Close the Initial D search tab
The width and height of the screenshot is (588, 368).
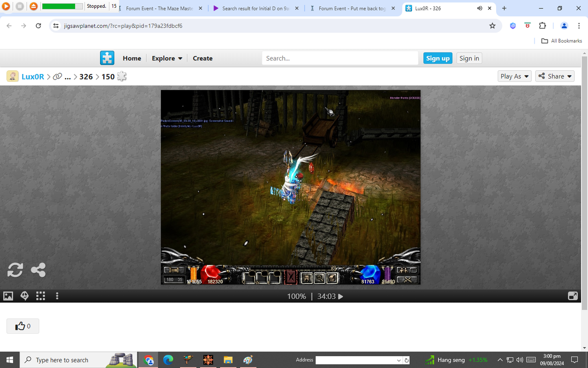point(296,8)
